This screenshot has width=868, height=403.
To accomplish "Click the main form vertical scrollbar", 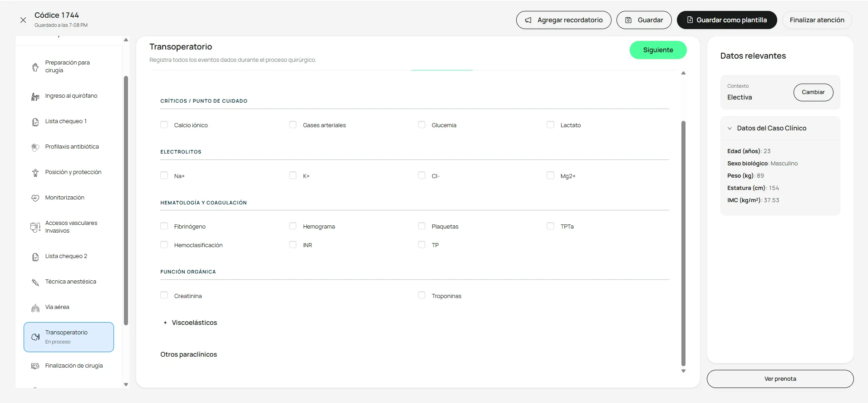I will (683, 243).
